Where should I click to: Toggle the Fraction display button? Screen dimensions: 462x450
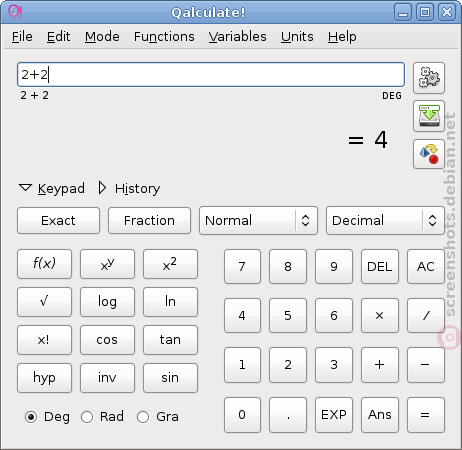[149, 220]
